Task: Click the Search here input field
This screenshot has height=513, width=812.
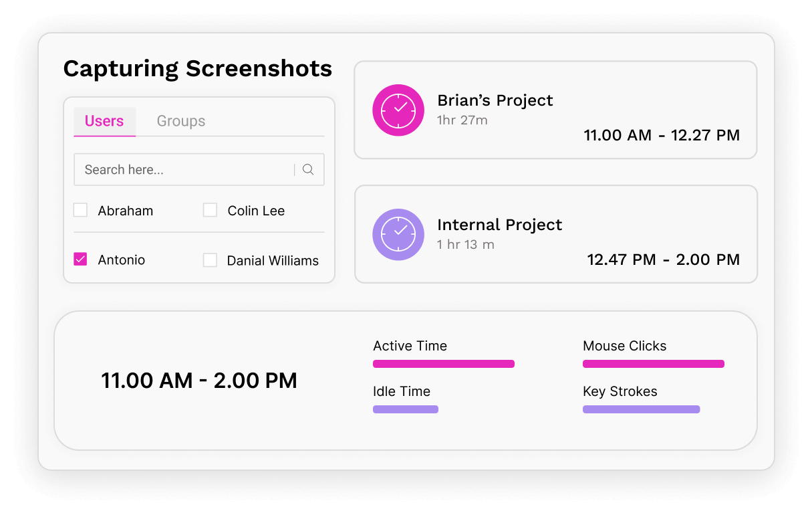Action: (167, 169)
